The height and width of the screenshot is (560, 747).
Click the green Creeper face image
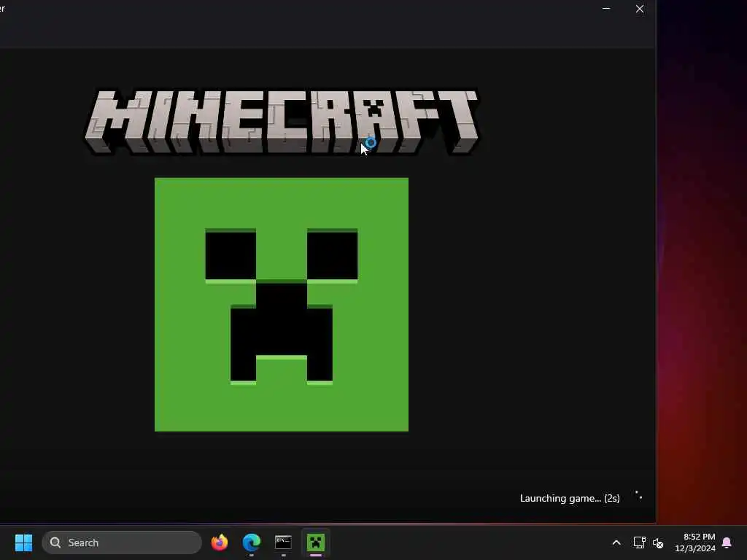point(282,305)
